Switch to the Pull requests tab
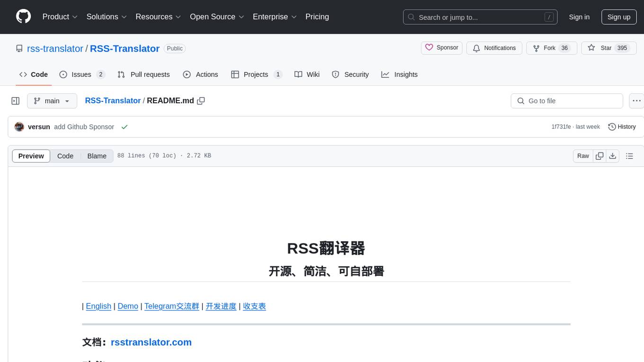Screen dimensions: 644x362 click(x=143, y=74)
